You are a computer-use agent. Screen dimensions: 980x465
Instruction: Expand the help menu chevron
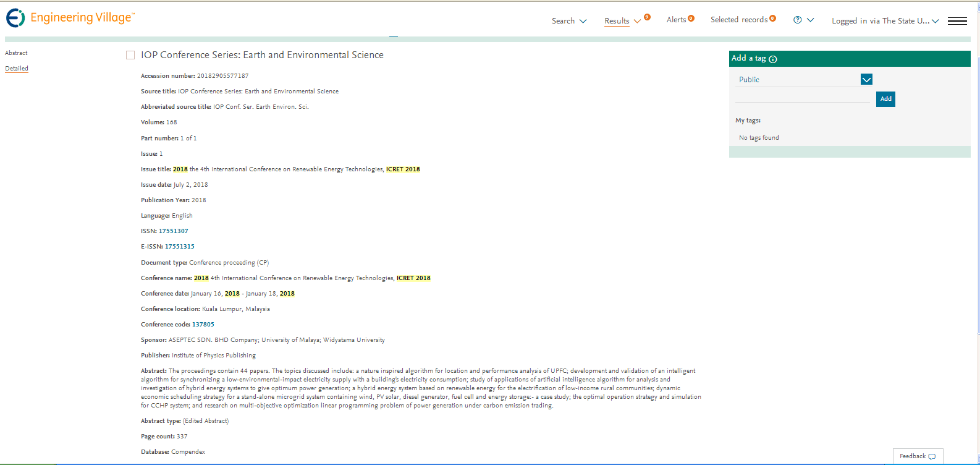tap(811, 20)
